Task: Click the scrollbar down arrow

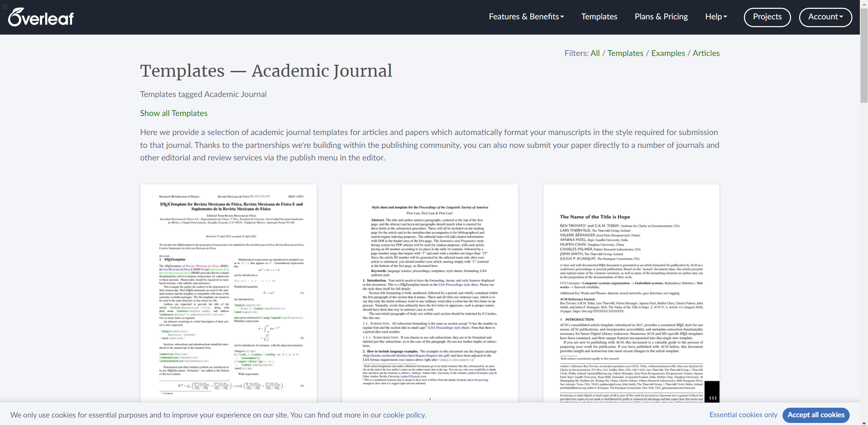Action: coord(864,423)
